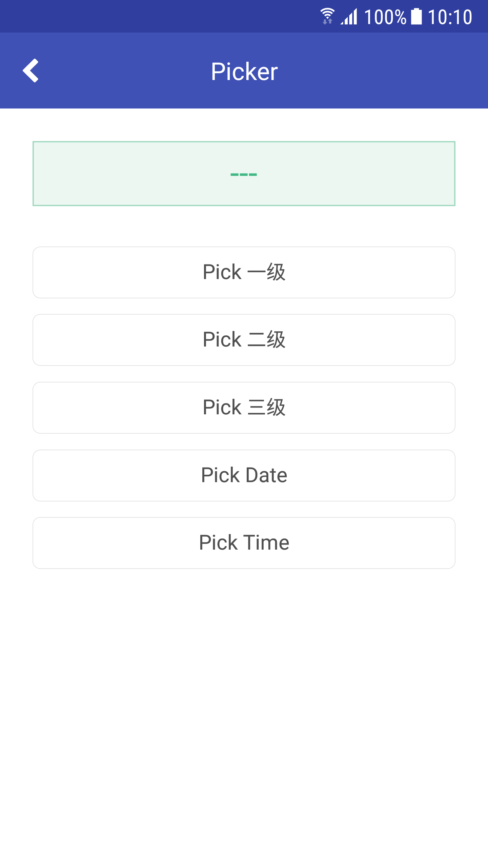The width and height of the screenshot is (488, 868).
Task: Tap the cellular signal strength icon
Action: (x=349, y=16)
